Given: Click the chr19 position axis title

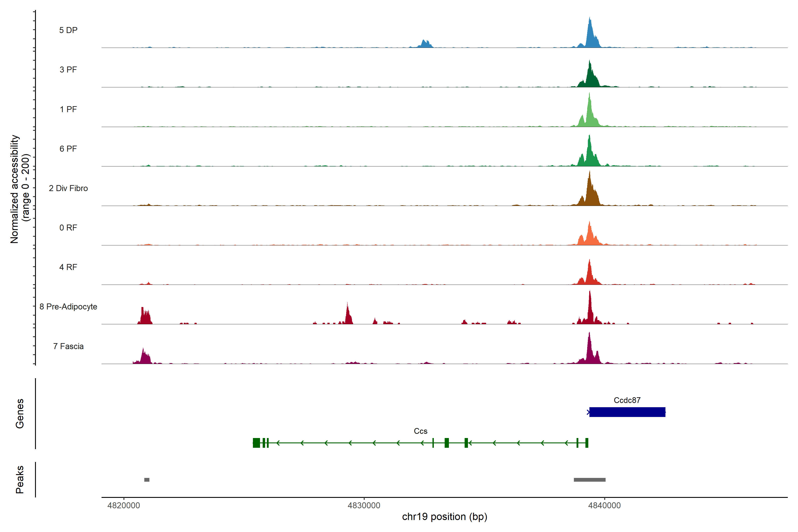Looking at the screenshot, I should click(x=444, y=517).
